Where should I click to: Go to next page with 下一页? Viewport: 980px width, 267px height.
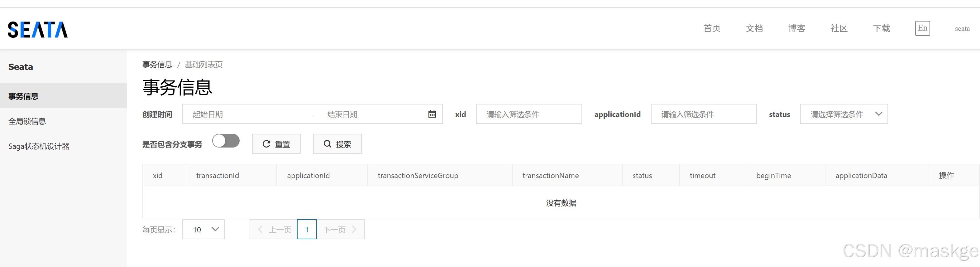click(x=341, y=229)
